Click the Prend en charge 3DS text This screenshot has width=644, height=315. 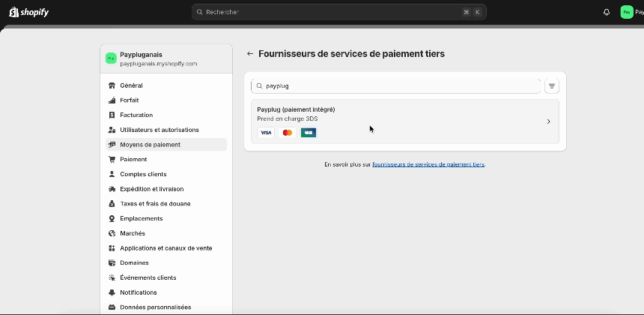pyautogui.click(x=287, y=118)
